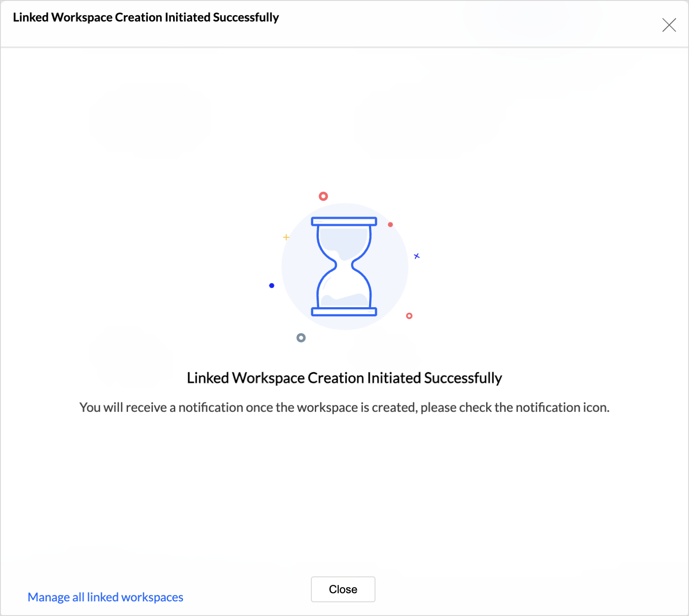Close the workspace creation dialog

[343, 589]
